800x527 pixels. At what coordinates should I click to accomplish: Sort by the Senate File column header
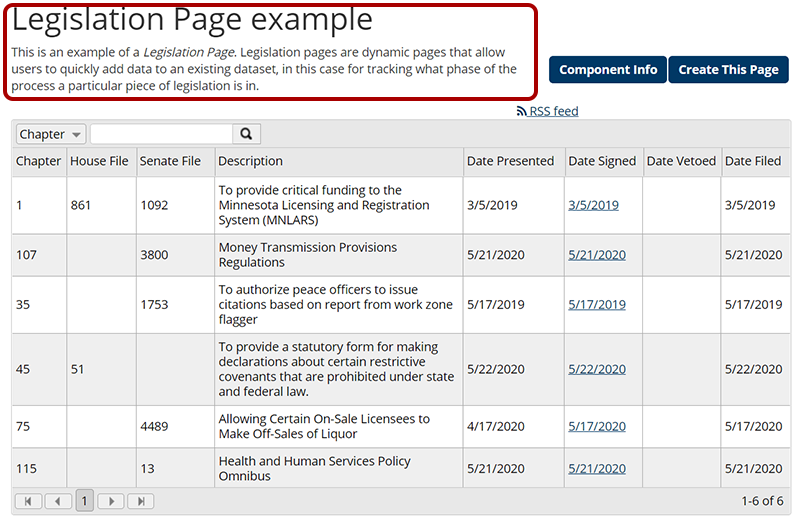(x=170, y=161)
